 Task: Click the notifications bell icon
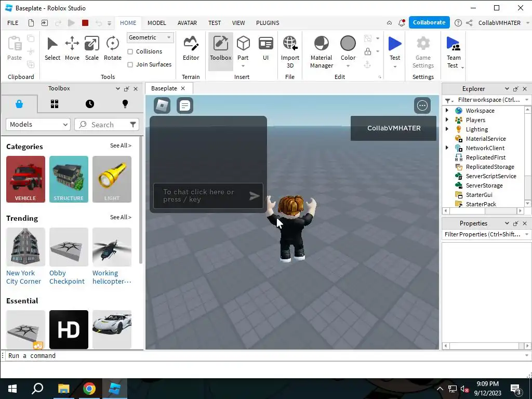pos(402,23)
